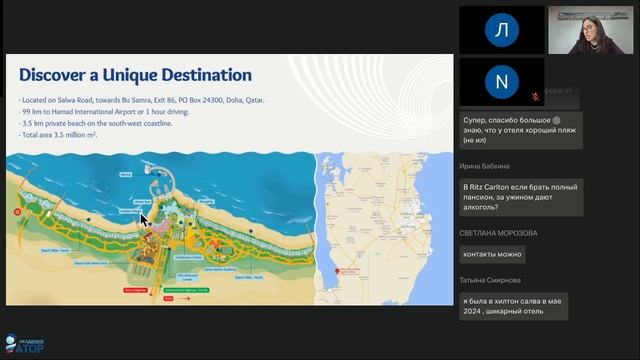Select the presenter's webcam video tile
640x360 pixels.
591,30
